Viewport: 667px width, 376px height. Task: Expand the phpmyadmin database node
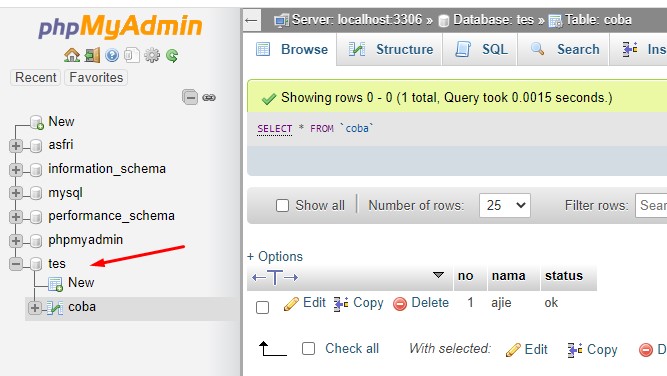click(16, 241)
